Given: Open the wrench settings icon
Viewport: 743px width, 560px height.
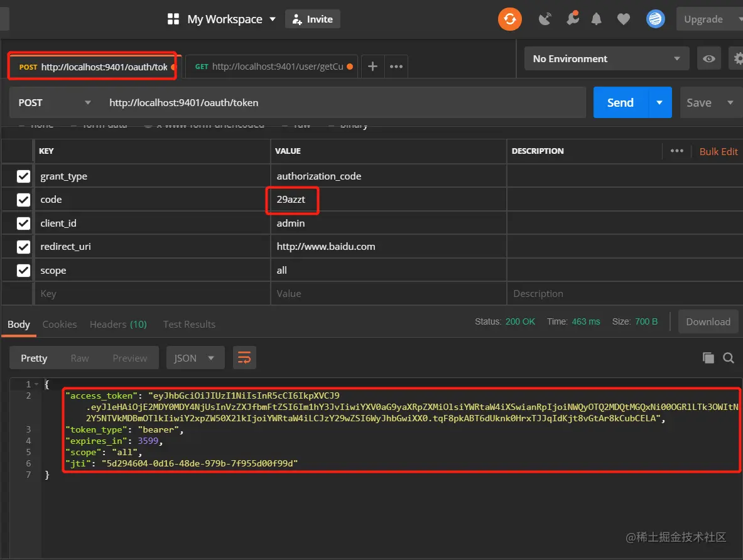Looking at the screenshot, I should pos(573,18).
